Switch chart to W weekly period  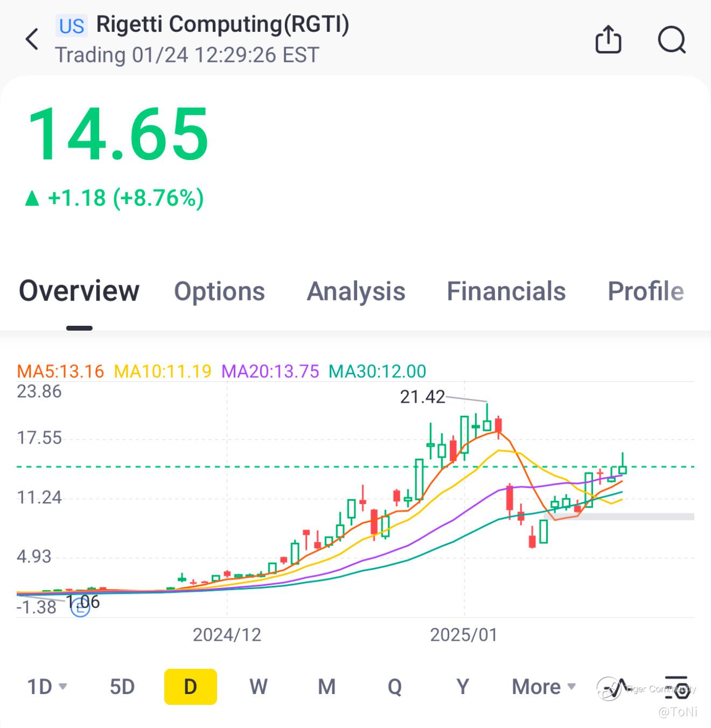coord(259,687)
